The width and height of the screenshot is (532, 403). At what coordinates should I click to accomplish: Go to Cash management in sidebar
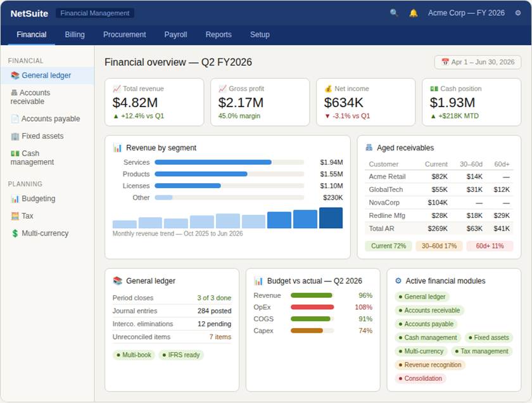click(x=47, y=158)
